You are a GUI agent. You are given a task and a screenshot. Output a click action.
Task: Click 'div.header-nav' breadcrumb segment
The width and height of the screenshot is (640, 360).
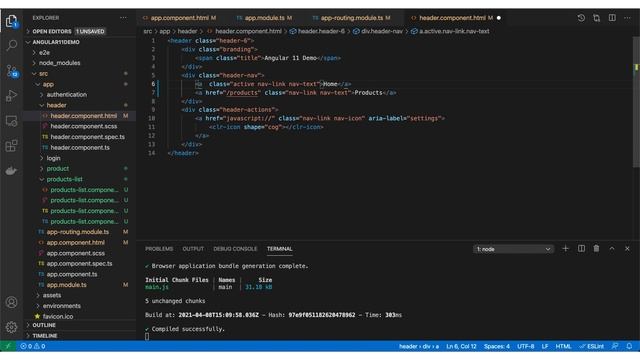[x=378, y=31]
